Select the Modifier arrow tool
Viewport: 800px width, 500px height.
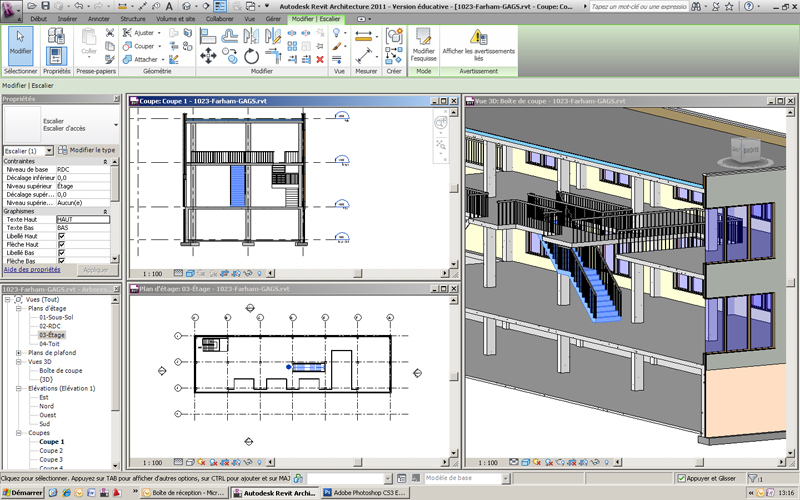point(20,46)
